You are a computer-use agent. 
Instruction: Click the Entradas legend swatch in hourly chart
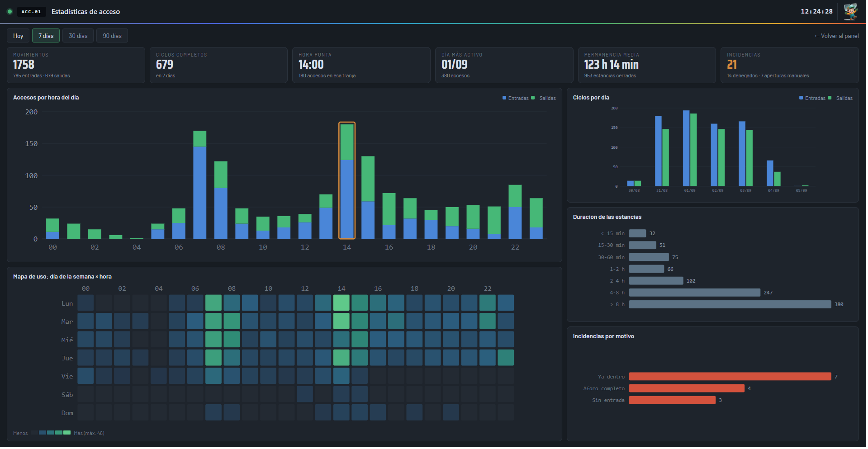tap(504, 98)
